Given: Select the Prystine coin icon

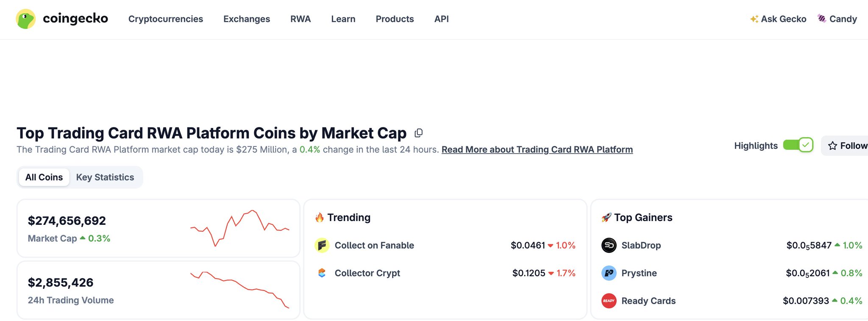Looking at the screenshot, I should click(x=609, y=273).
